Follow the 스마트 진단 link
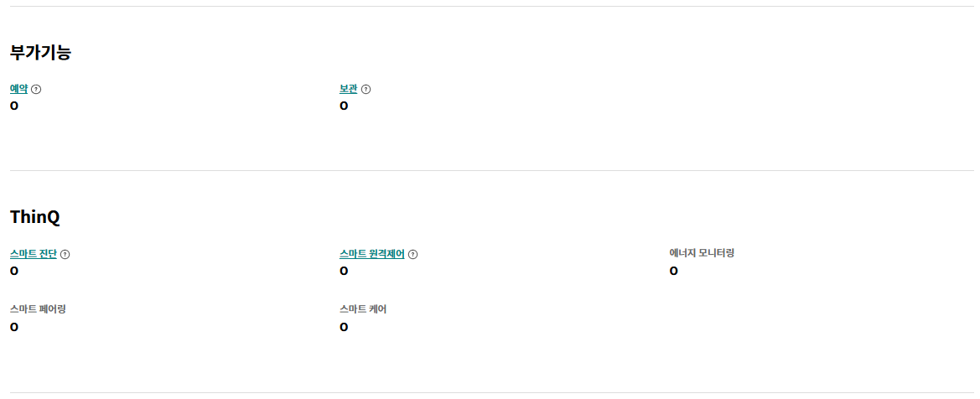The height and width of the screenshot is (399, 980). [x=34, y=254]
